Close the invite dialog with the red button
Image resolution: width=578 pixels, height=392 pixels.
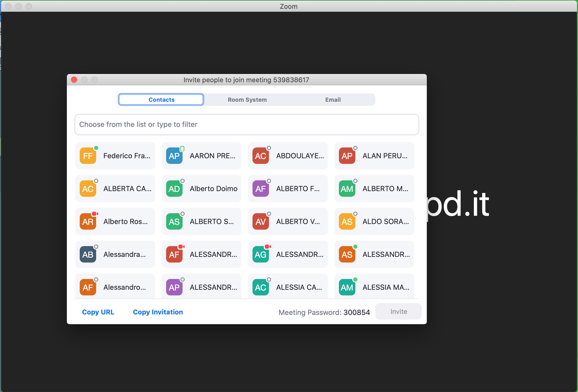(74, 80)
